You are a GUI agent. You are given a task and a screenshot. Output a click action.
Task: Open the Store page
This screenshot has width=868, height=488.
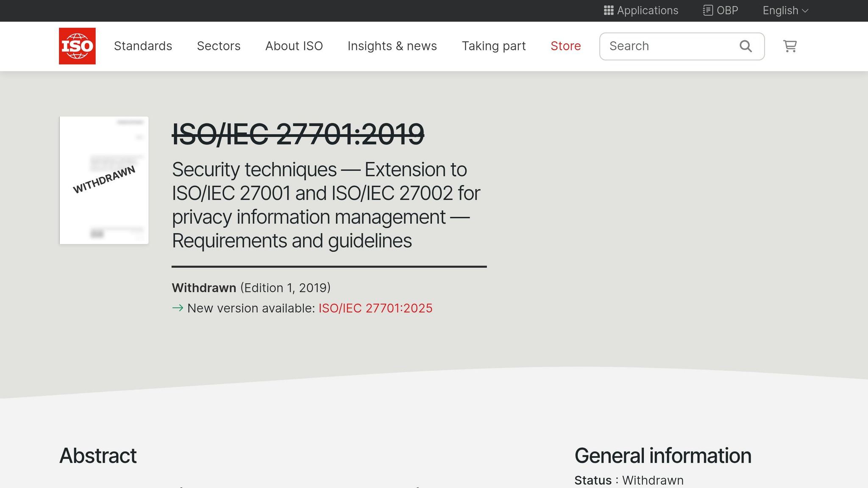[565, 46]
